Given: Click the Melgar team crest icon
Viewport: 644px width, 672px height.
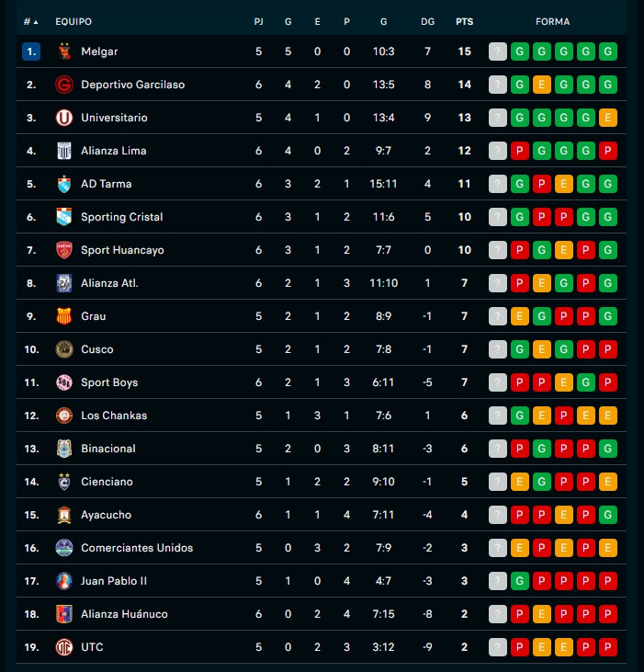Looking at the screenshot, I should pyautogui.click(x=64, y=51).
